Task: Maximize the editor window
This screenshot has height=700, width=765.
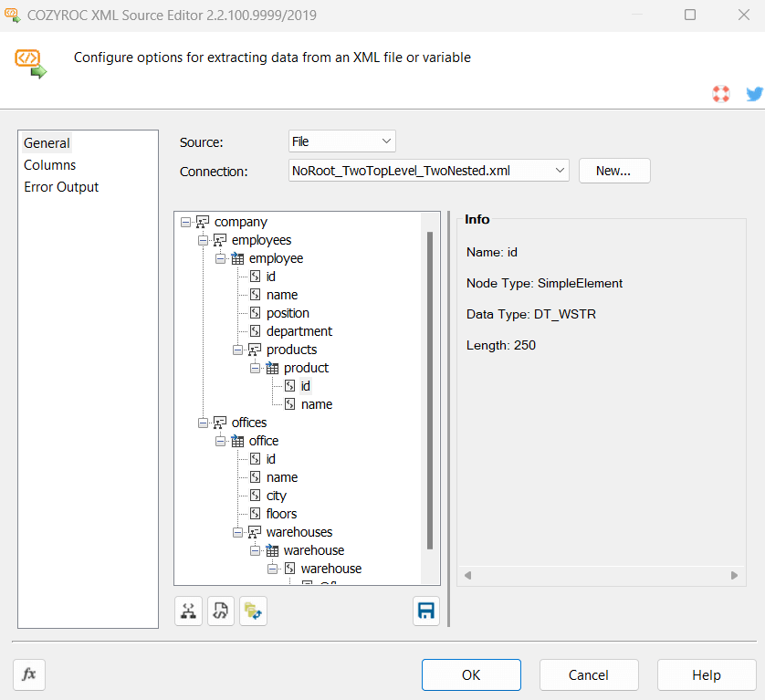Action: coord(690,15)
